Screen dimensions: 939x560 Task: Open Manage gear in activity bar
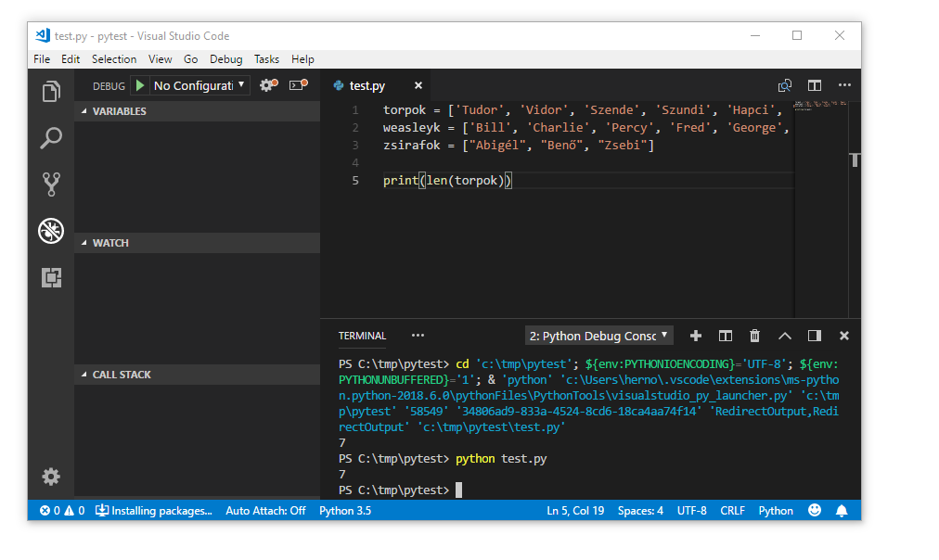coord(51,477)
